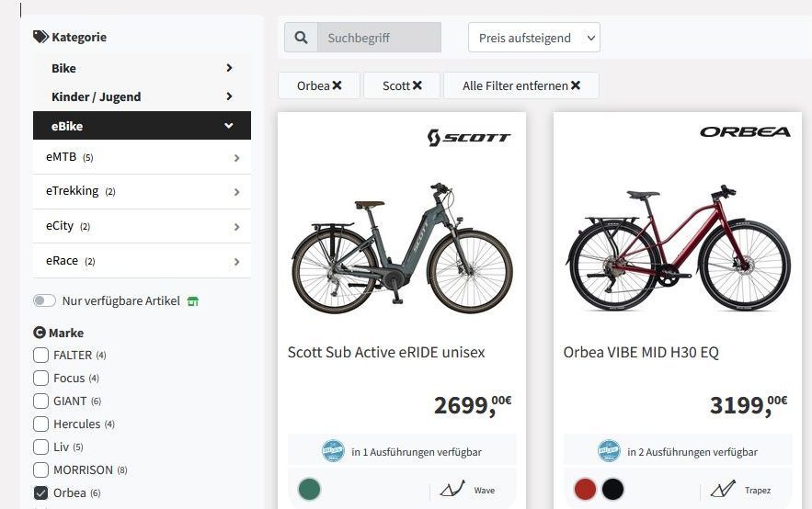Click the Trapez frame shape icon
The height and width of the screenshot is (509, 812).
click(723, 490)
